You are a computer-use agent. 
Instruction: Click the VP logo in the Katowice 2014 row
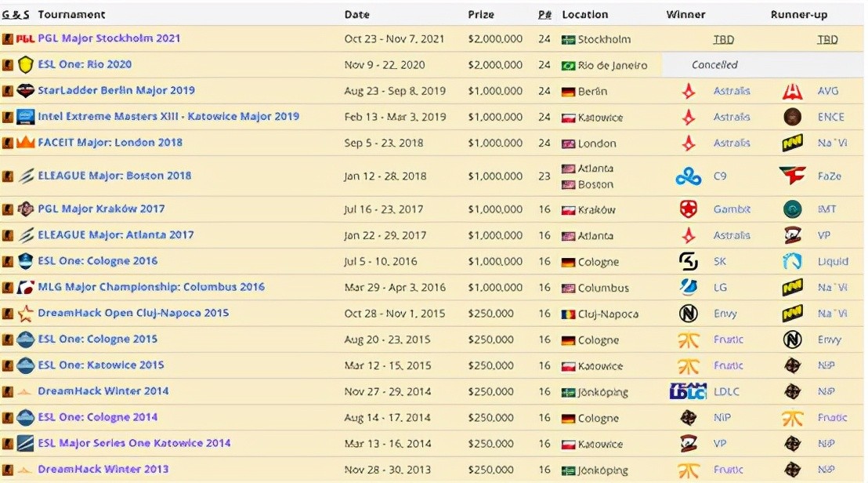[x=688, y=444]
